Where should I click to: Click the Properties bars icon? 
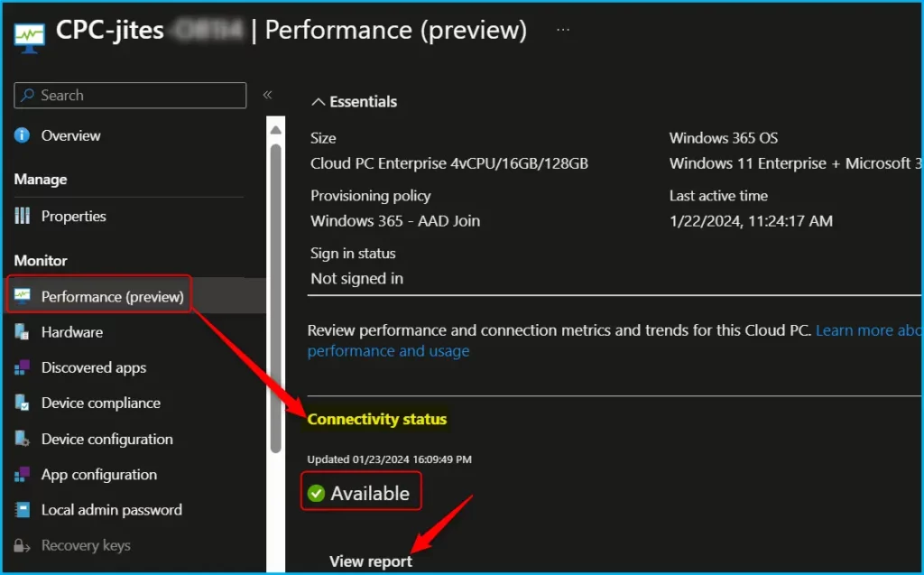pyautogui.click(x=22, y=216)
